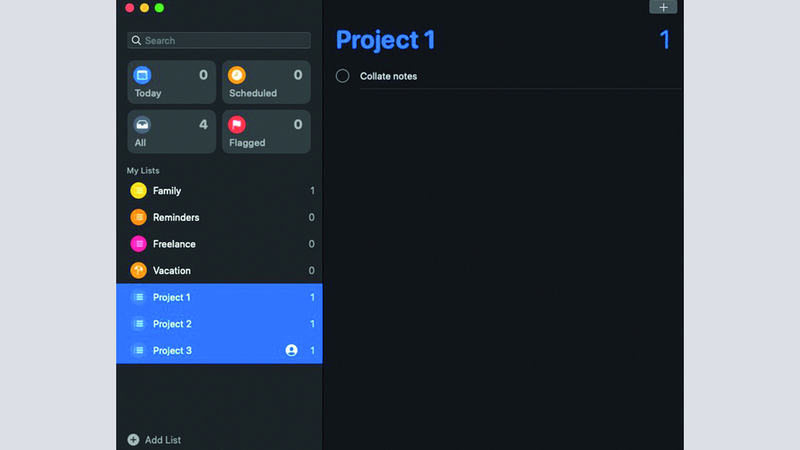Click the shared person icon on Project 3
The width and height of the screenshot is (800, 450).
[291, 351]
